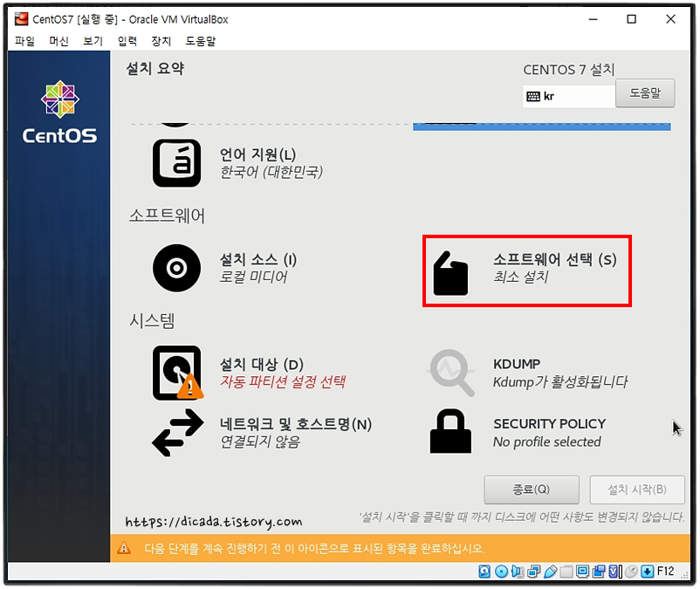Click the VirtualBox window title icon

[21, 19]
